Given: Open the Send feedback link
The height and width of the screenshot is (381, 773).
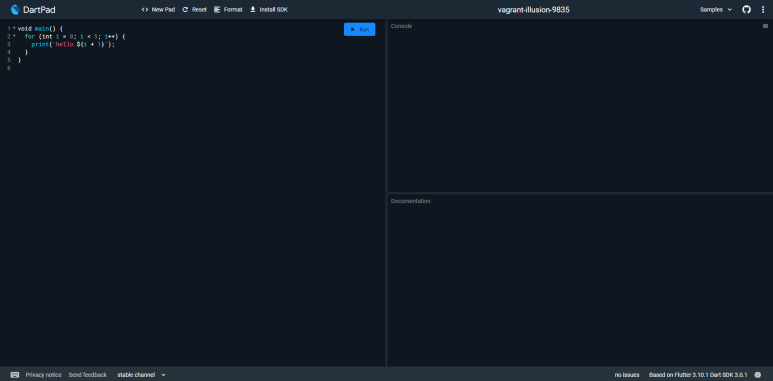Looking at the screenshot, I should point(87,375).
